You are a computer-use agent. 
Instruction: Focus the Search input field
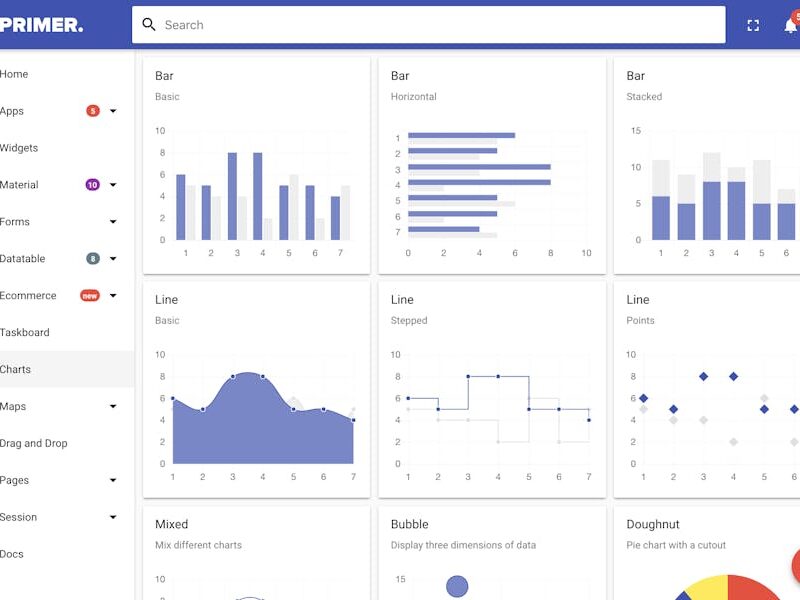pos(429,24)
